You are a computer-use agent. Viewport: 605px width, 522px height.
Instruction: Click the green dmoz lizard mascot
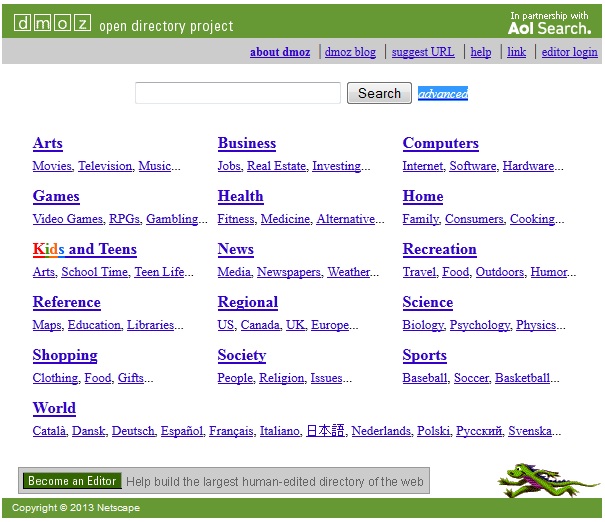535,478
